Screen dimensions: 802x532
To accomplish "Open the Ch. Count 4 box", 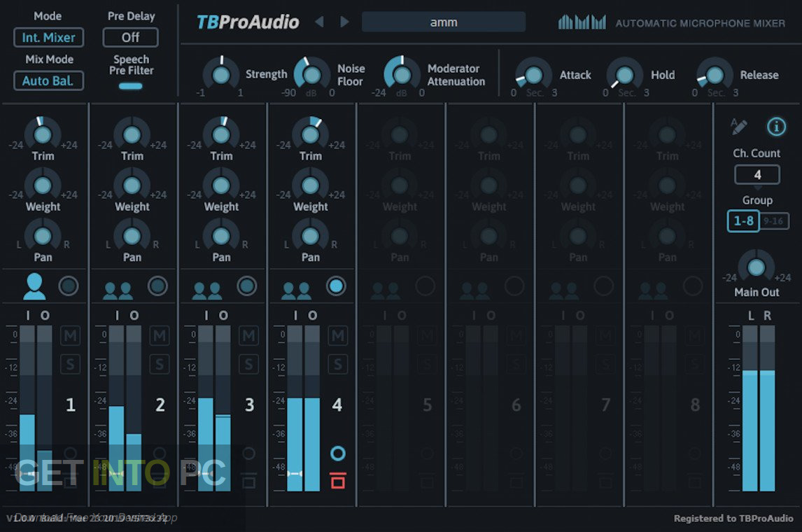I will (757, 175).
